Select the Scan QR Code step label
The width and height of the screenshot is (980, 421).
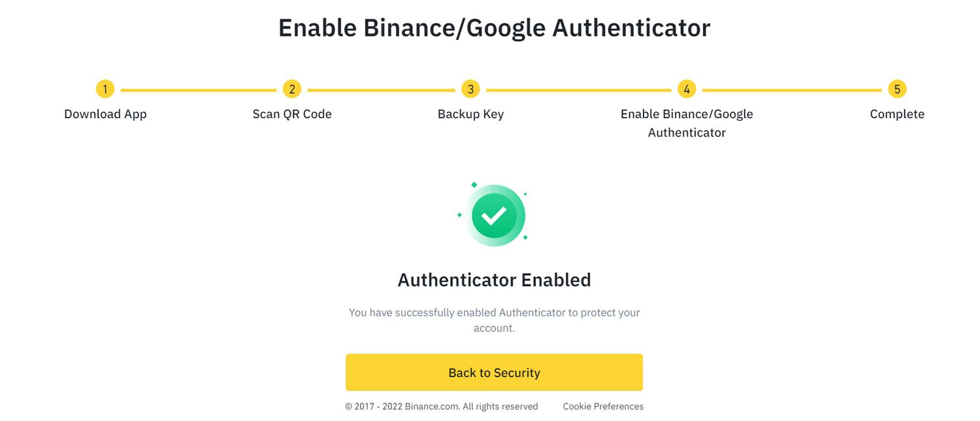point(292,114)
